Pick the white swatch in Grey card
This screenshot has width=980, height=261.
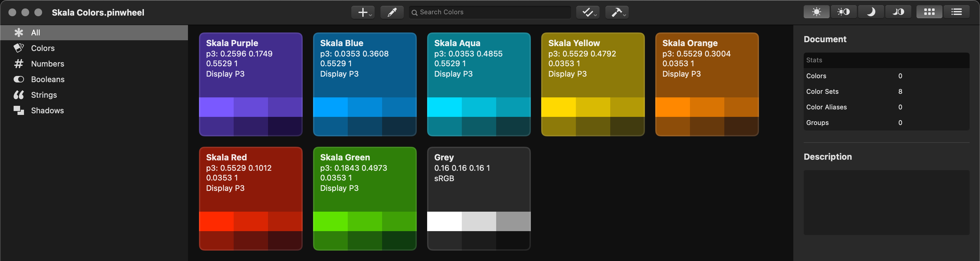pyautogui.click(x=444, y=221)
